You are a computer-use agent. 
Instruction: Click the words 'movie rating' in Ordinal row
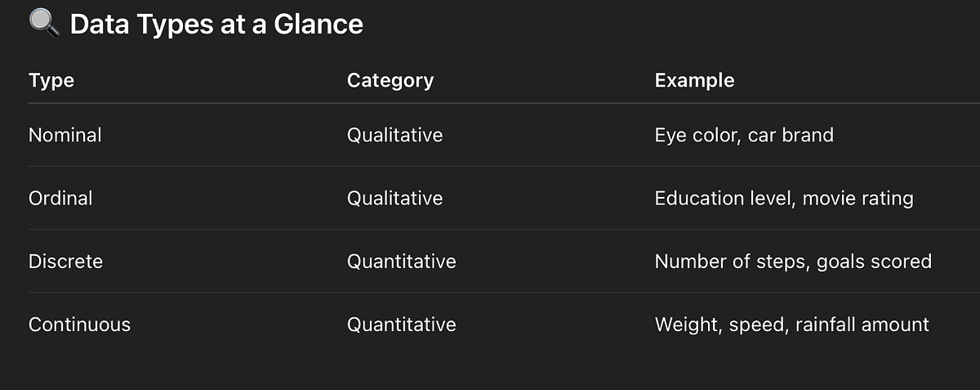coord(858,199)
